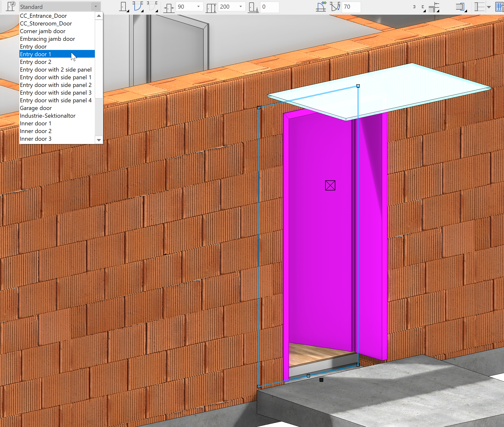Screen dimensions: 504x427
Task: Click the scrollbar down arrow in the list
Action: click(x=99, y=140)
